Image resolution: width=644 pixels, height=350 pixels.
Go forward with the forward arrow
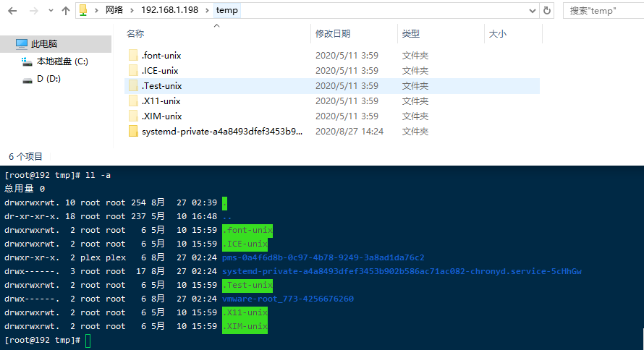coord(34,11)
